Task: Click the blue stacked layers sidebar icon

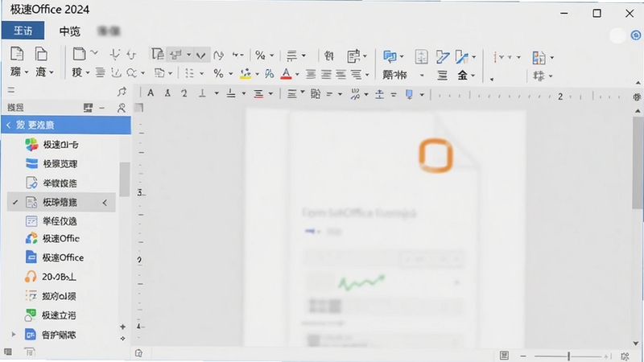Action: [x=31, y=164]
